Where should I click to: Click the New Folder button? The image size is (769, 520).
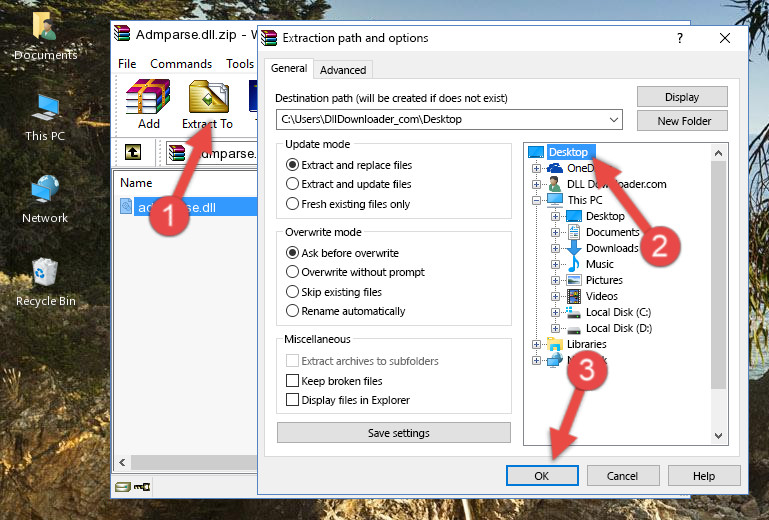coord(682,121)
